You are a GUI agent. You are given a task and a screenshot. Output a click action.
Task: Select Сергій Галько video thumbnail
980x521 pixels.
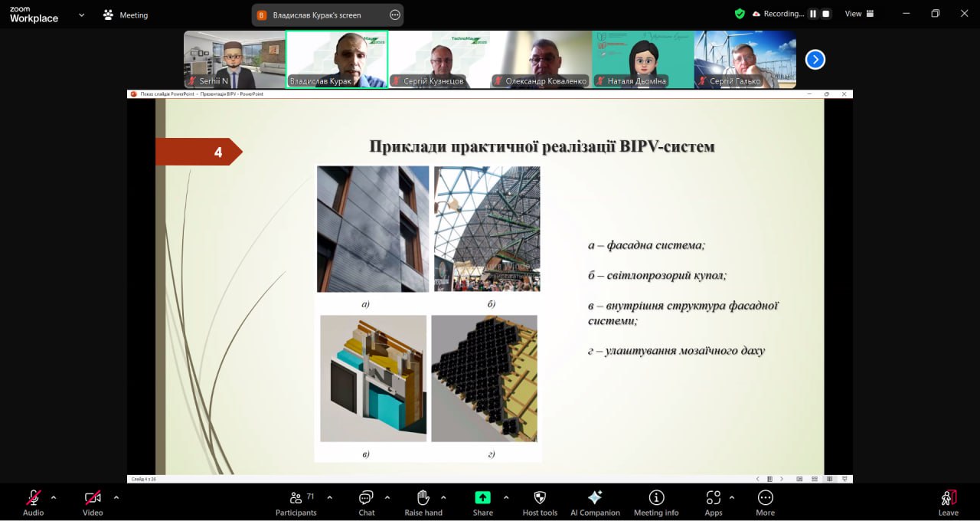(x=745, y=60)
